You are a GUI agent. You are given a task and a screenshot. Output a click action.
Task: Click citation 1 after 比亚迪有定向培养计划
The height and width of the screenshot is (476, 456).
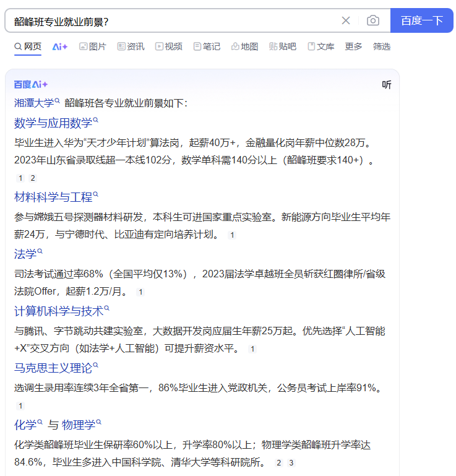pyautogui.click(x=232, y=235)
